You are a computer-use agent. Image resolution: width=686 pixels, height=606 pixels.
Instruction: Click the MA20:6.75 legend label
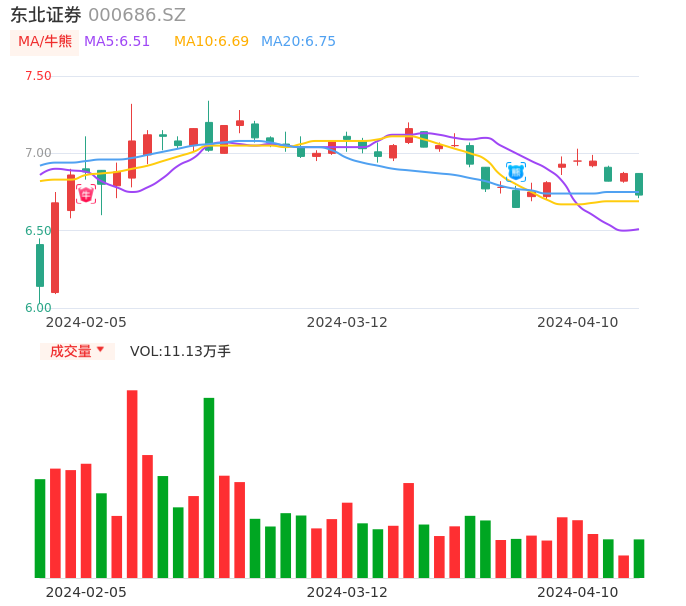[298, 42]
